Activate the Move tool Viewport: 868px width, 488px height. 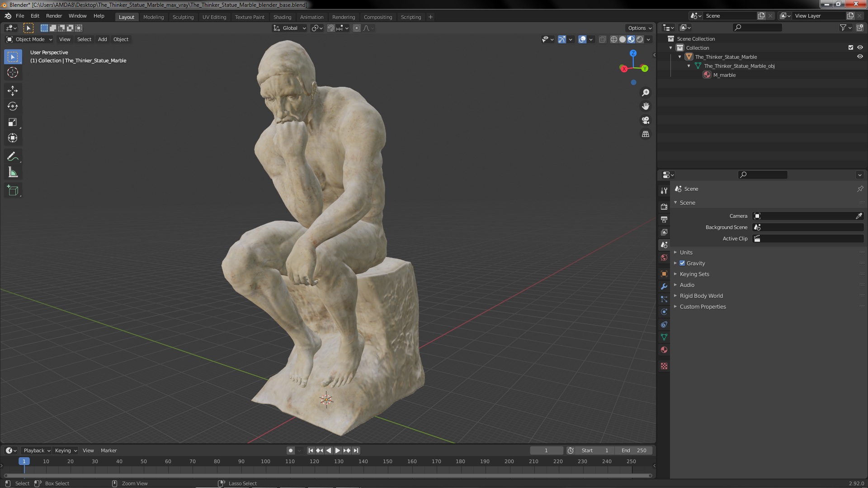[13, 91]
